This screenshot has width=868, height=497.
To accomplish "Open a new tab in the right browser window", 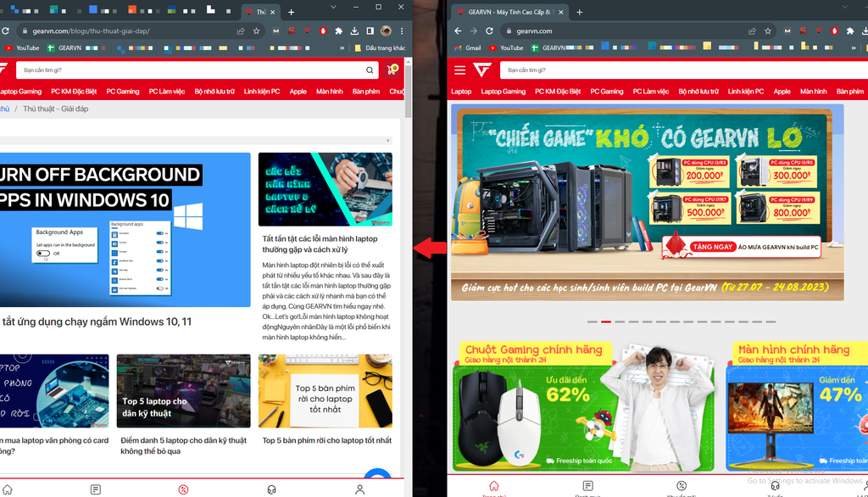I will click(580, 12).
